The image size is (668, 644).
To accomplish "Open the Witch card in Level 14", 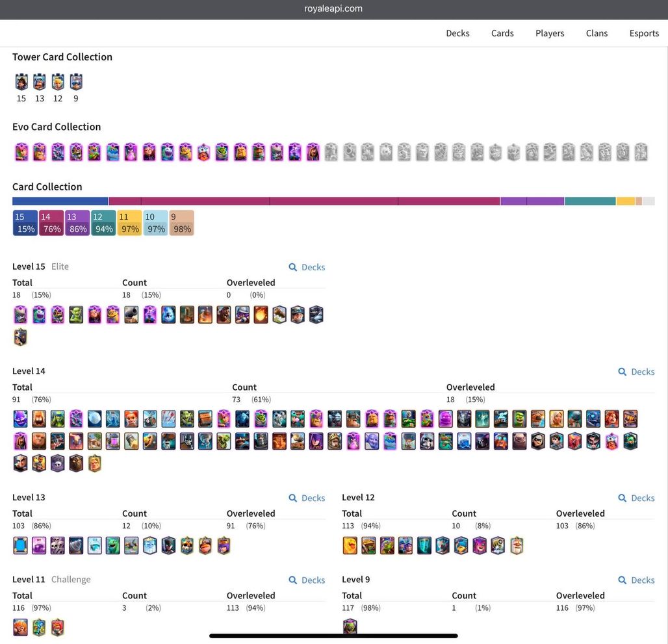I will tap(316, 441).
